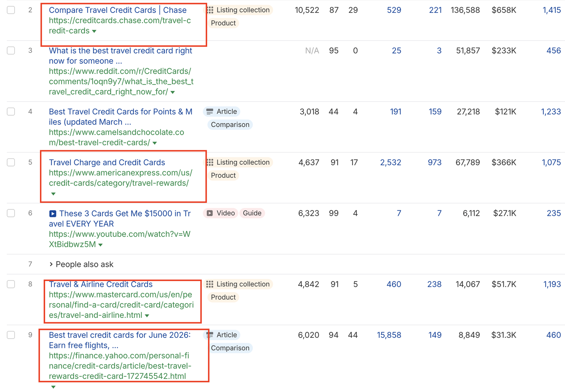Click the Product tag in the American Express row
This screenshot has width=565, height=392.
223,175
